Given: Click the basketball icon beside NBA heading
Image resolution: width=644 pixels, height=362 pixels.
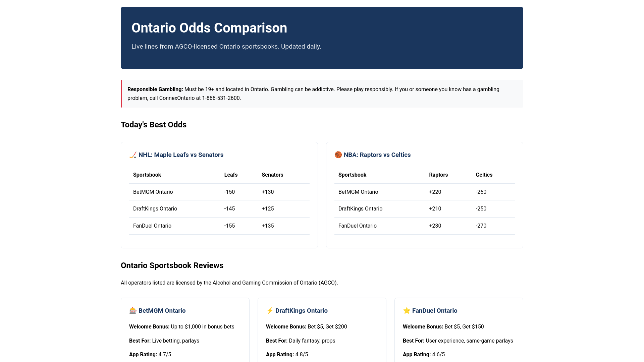Looking at the screenshot, I should coord(338,155).
